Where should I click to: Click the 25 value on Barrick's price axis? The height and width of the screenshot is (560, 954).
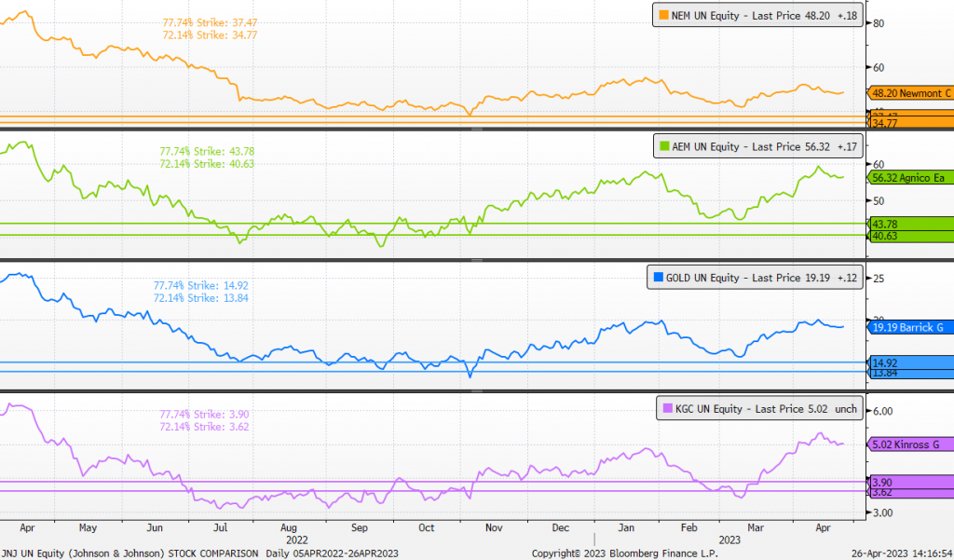pyautogui.click(x=879, y=279)
